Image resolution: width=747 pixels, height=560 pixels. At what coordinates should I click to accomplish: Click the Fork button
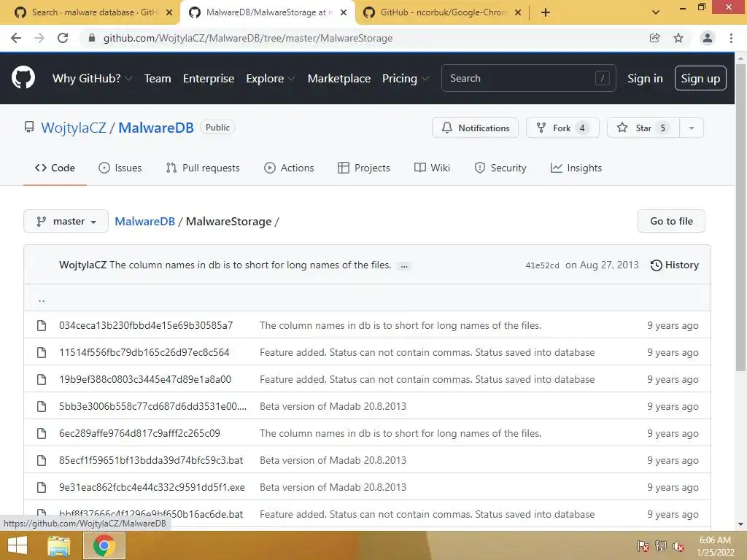pyautogui.click(x=562, y=128)
